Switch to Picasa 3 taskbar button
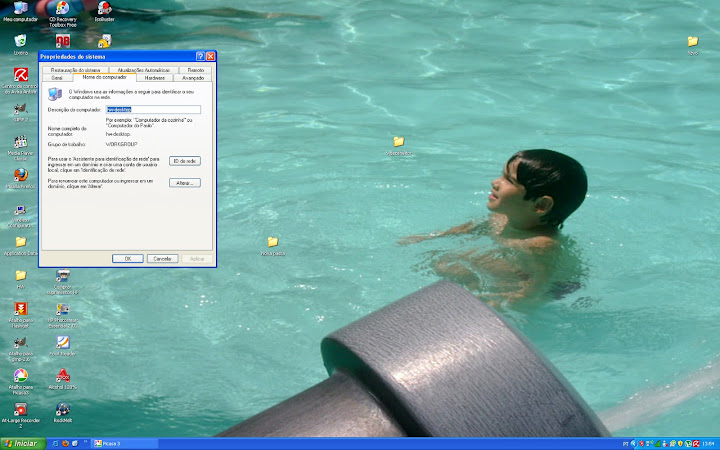Image resolution: width=720 pixels, height=450 pixels. pos(125,444)
